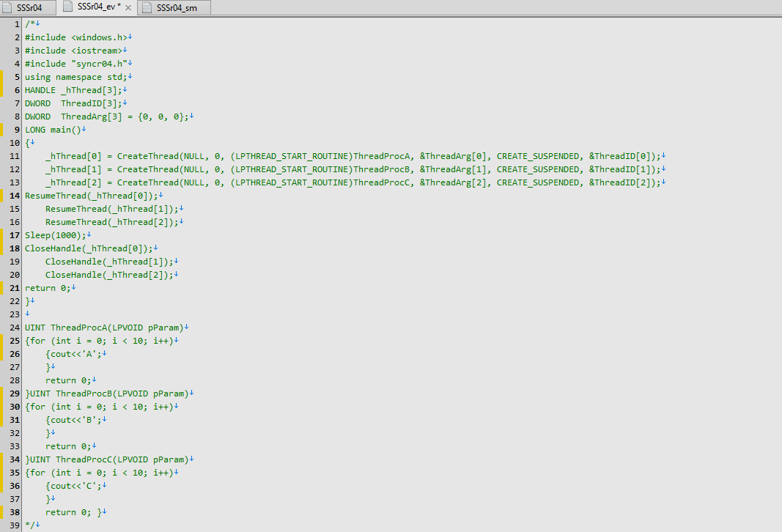This screenshot has height=532, width=782.
Task: Select line number 39 in the gutter
Action: (13, 525)
